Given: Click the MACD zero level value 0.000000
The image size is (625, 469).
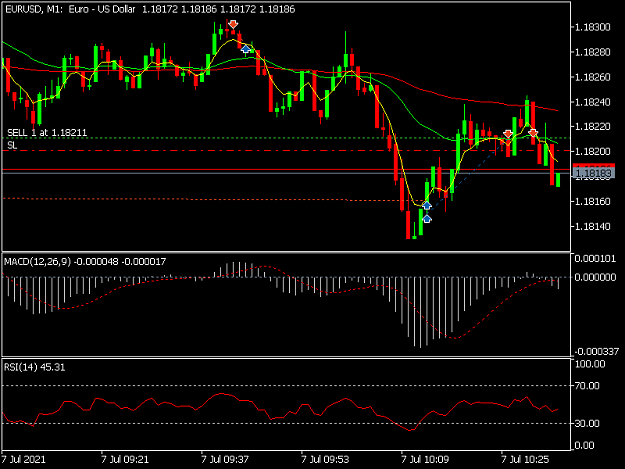Looking at the screenshot, I should 596,277.
